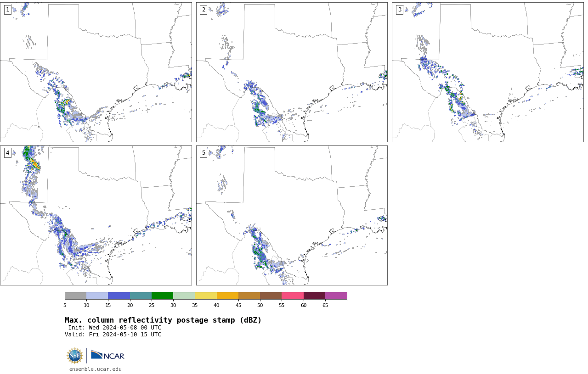Viewport: 588px width, 374px height.
Task: Open ensemble member 5 postage stamp map
Action: click(292, 215)
